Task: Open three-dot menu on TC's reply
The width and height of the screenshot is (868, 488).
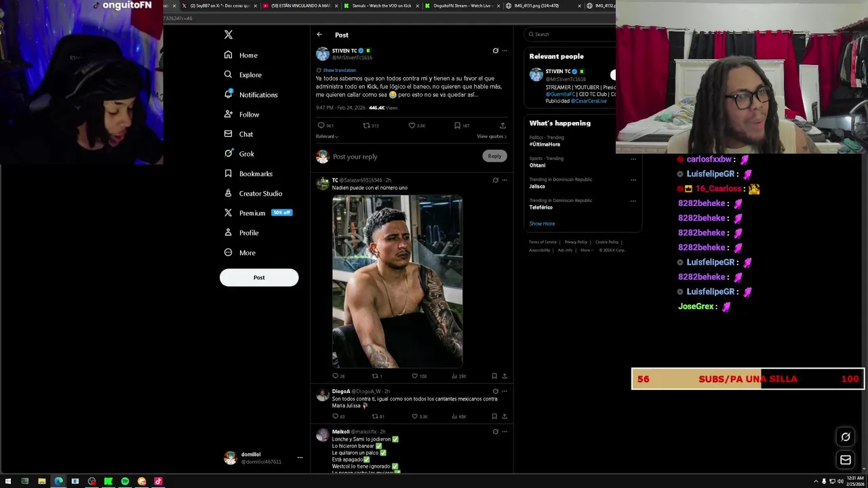Action: coord(505,180)
